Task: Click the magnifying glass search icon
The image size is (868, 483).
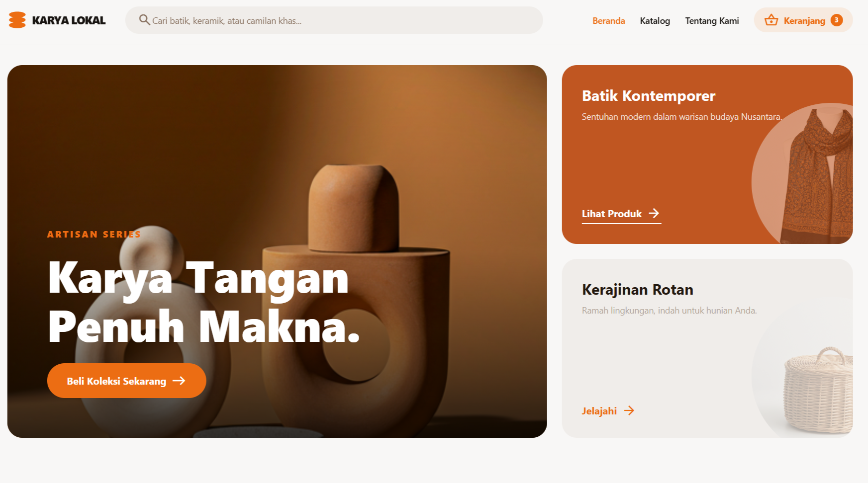Action: (x=144, y=20)
